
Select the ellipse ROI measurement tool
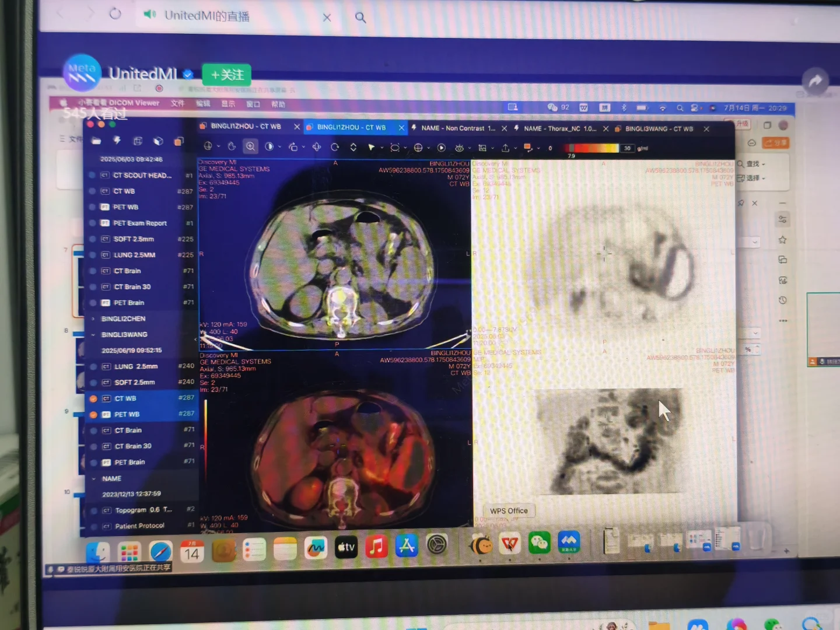click(x=395, y=148)
